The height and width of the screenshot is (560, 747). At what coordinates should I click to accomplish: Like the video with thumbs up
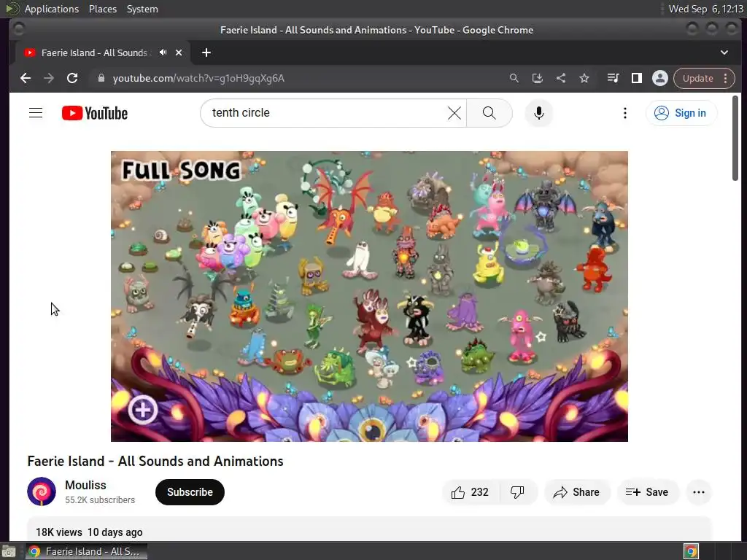[471, 492]
